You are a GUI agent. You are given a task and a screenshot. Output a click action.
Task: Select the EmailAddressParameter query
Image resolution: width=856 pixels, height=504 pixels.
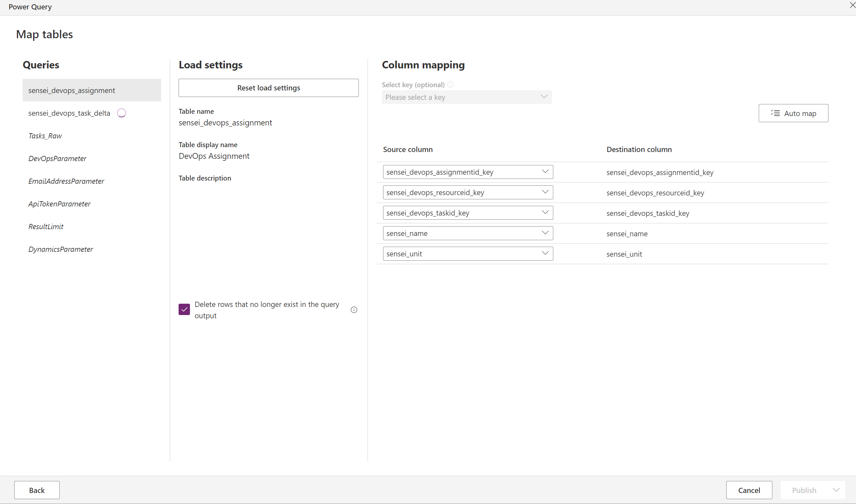pos(92,182)
